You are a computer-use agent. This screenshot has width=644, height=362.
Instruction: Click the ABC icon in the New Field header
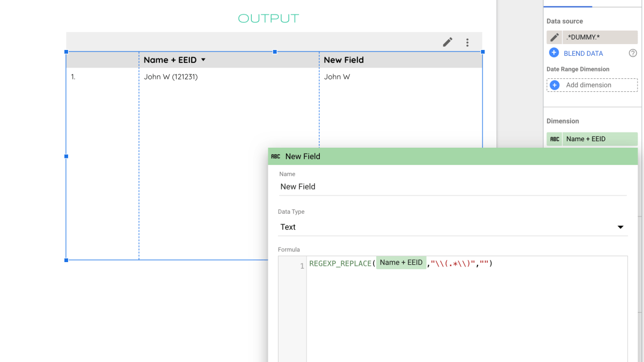(275, 156)
